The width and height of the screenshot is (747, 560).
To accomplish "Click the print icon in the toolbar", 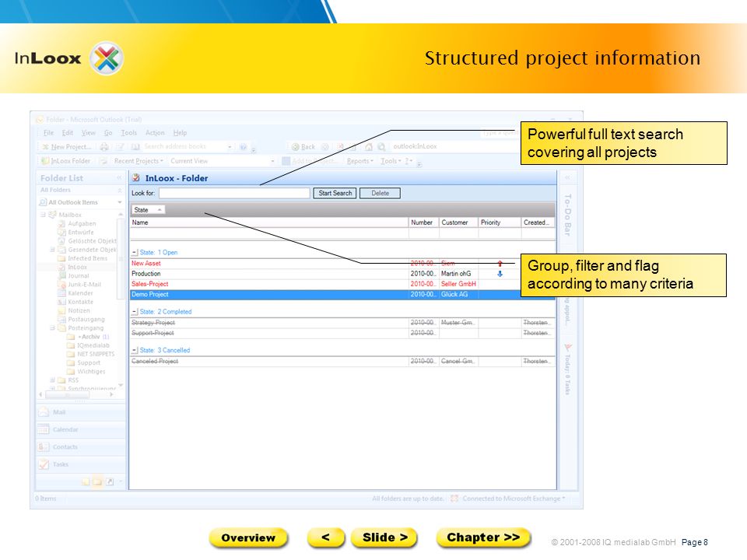I will point(104,147).
